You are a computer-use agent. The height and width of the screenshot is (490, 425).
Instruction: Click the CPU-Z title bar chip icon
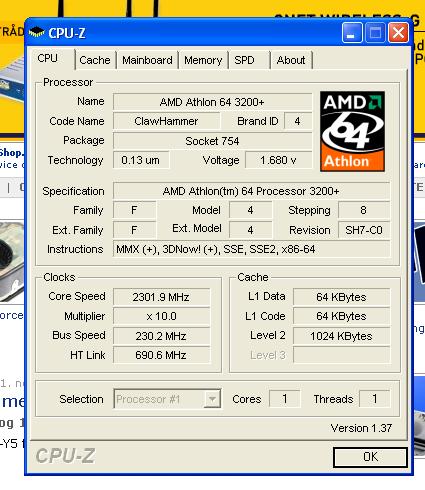(36, 33)
